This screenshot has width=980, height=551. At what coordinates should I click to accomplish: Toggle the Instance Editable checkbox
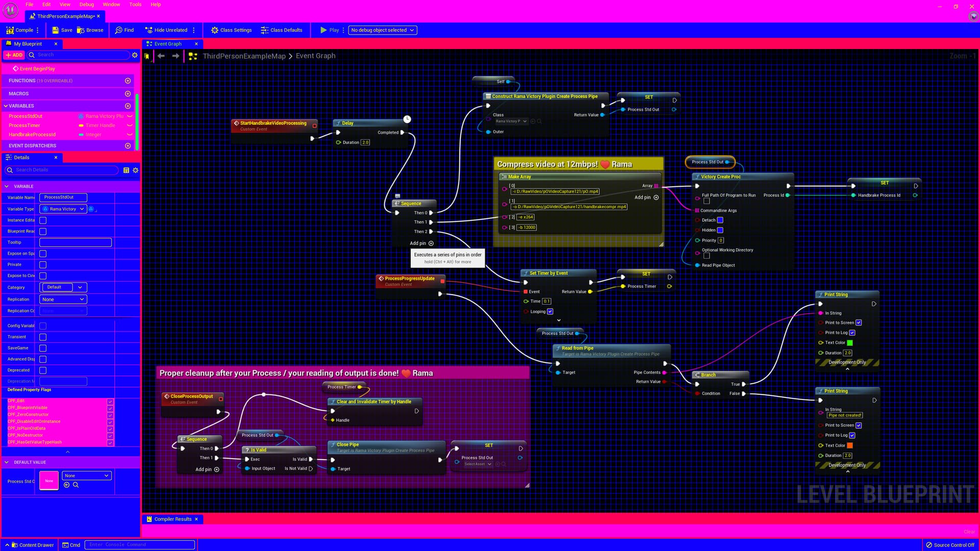[43, 220]
